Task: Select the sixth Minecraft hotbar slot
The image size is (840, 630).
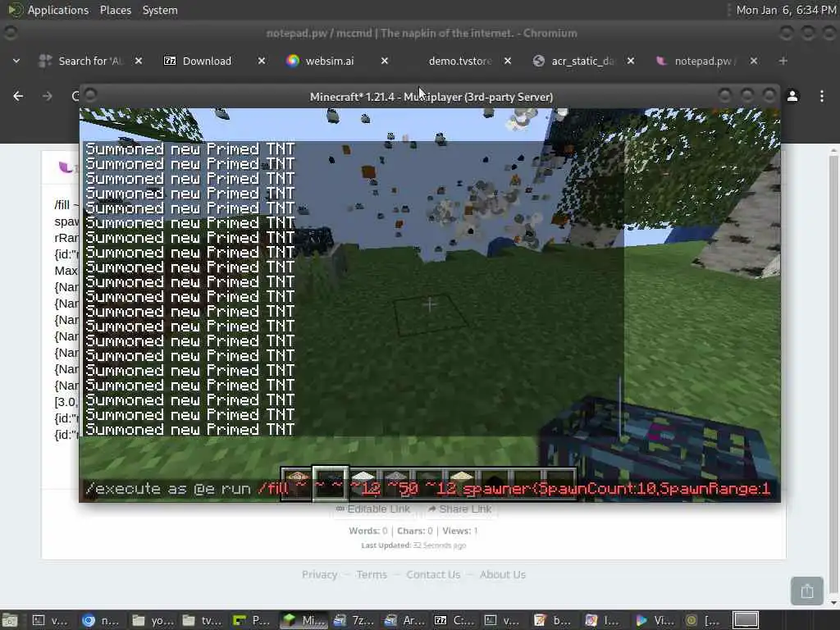Action: 461,484
